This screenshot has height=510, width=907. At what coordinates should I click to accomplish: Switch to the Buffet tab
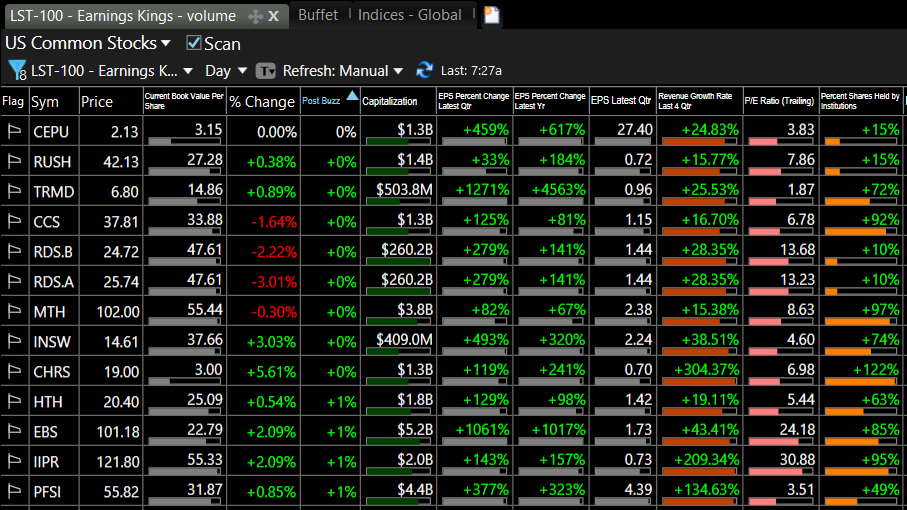318,15
